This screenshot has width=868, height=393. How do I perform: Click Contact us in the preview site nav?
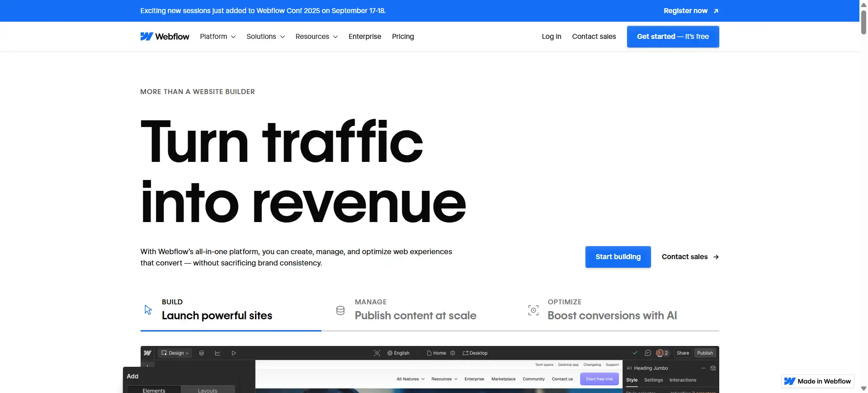point(562,379)
